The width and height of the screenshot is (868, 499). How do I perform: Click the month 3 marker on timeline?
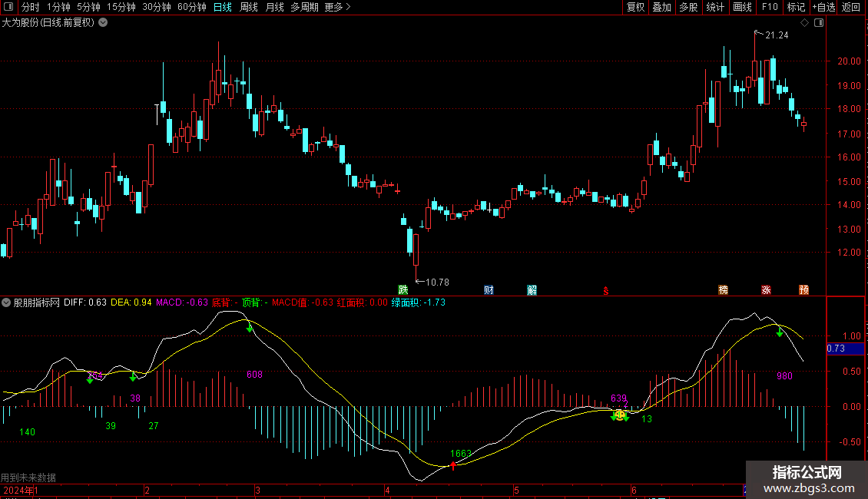coord(258,491)
